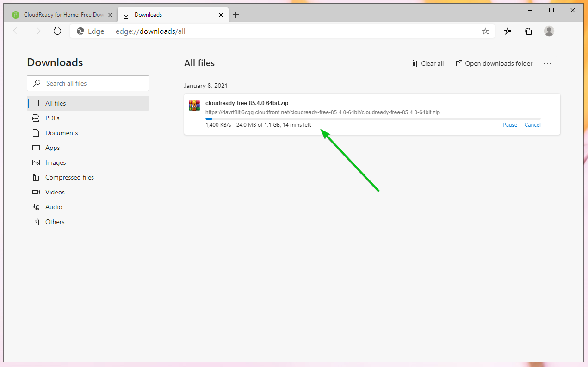Maximize the Edge window
Viewport: 588px width, 367px height.
point(551,10)
